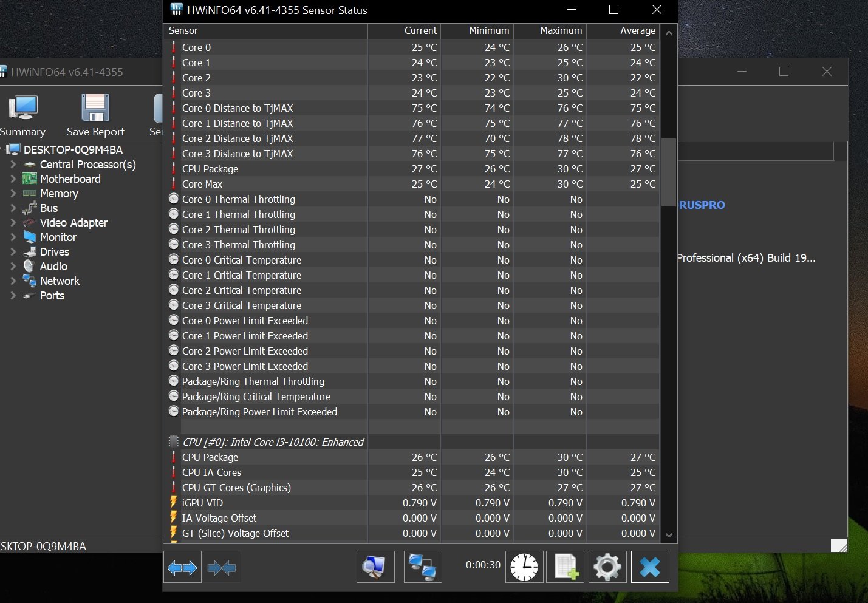This screenshot has height=603, width=868.
Task: Click the Package/Ring Power Limit Exceeded icon
Action: (x=174, y=411)
